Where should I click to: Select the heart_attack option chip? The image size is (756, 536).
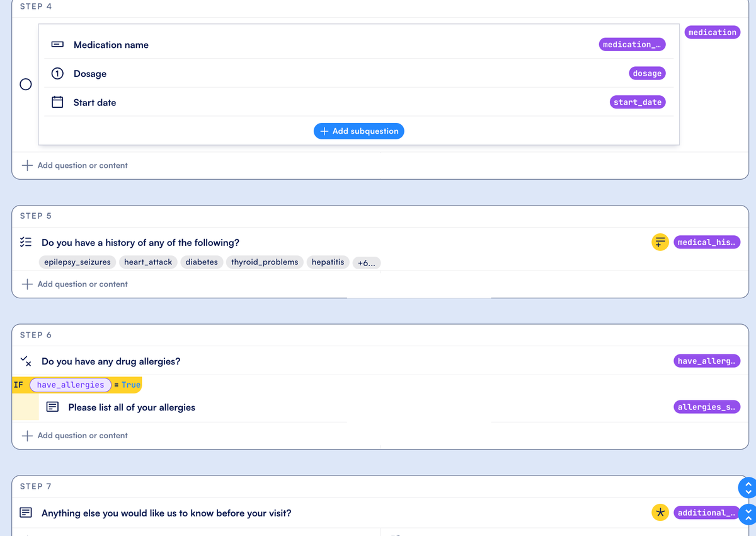148,262
